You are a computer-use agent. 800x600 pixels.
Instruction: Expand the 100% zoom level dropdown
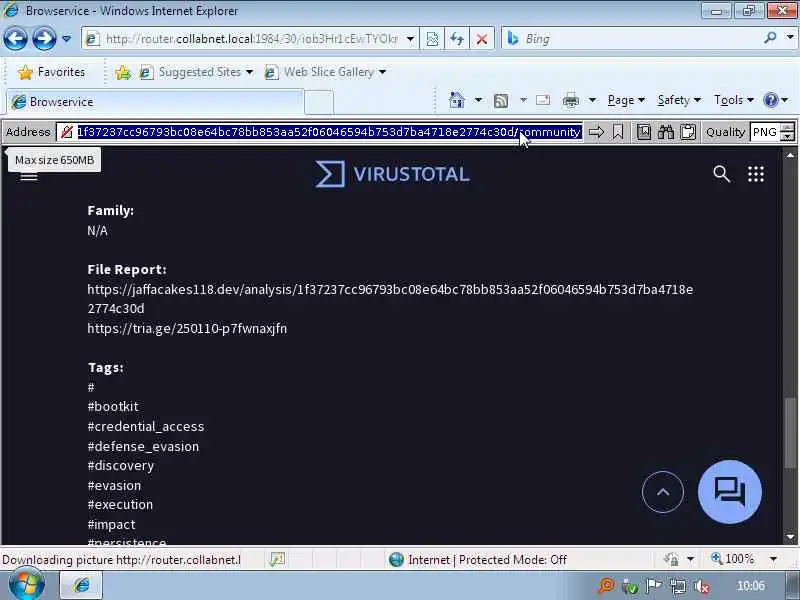tap(773, 560)
